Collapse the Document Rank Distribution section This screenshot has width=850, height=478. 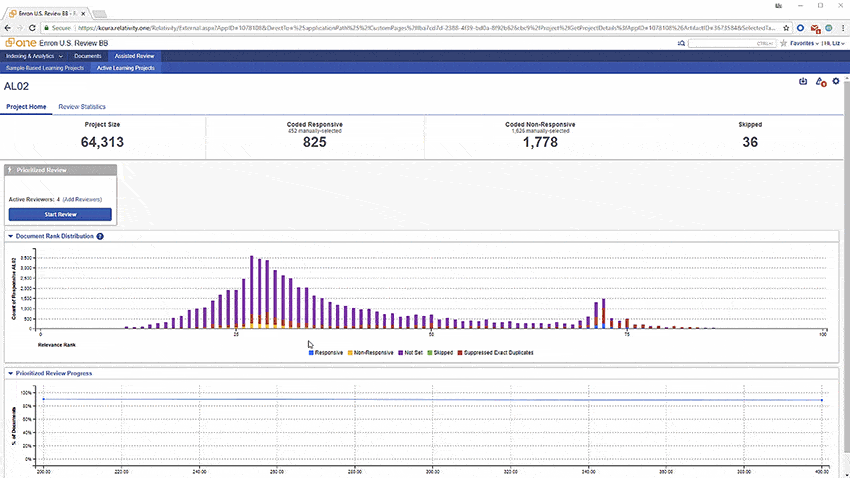(x=10, y=236)
